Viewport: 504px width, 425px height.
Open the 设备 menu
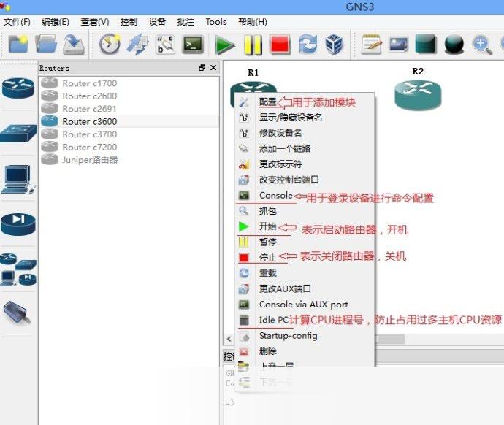tap(157, 22)
